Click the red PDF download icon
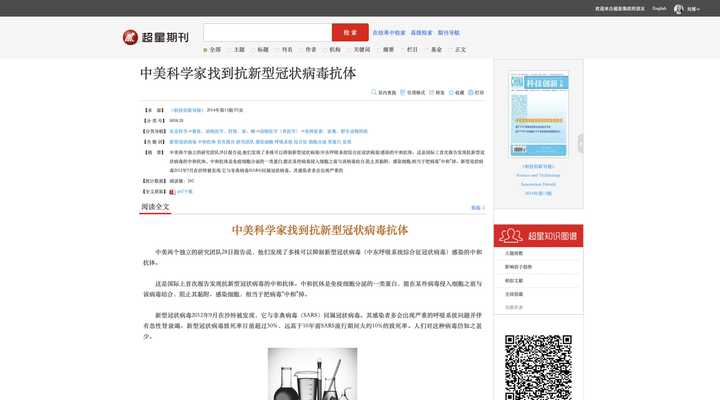Screen dimensions: 720x400 coord(172,192)
